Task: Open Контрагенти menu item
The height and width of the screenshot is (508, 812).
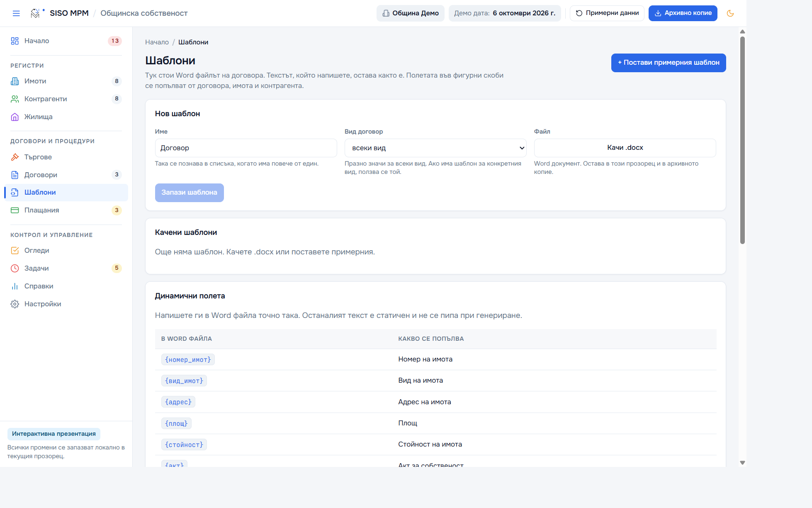Action: click(x=66, y=99)
